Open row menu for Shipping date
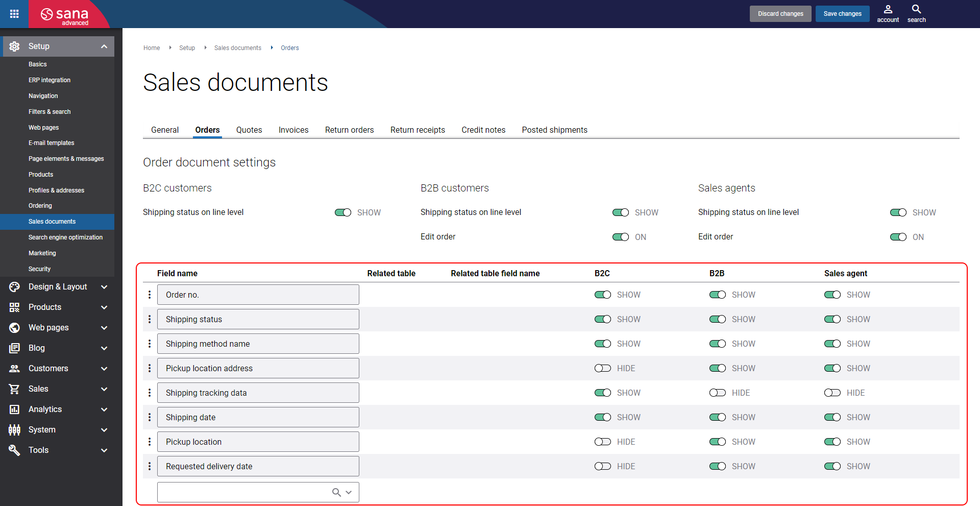Viewport: 980px width, 506px height. [150, 417]
